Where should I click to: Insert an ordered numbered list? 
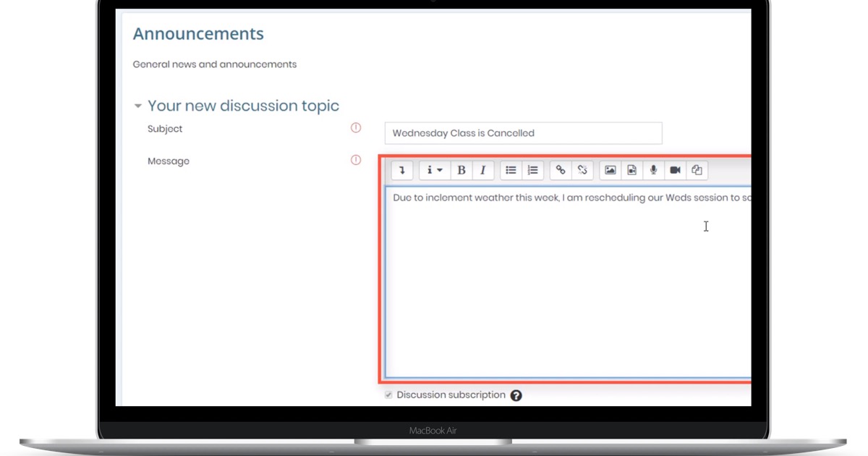click(x=532, y=170)
